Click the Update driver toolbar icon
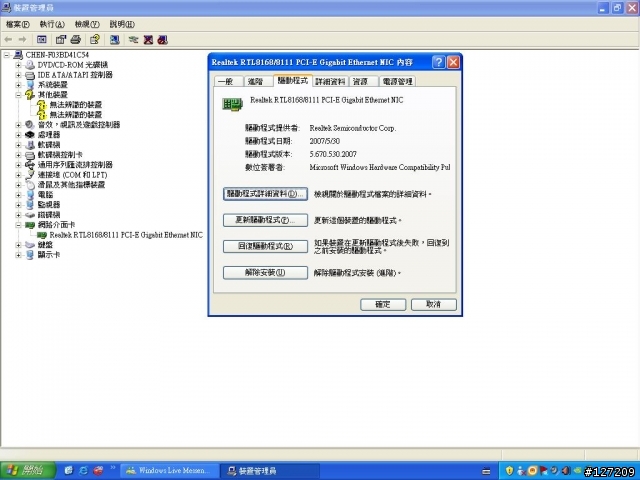640x480 pixels. 133,40
